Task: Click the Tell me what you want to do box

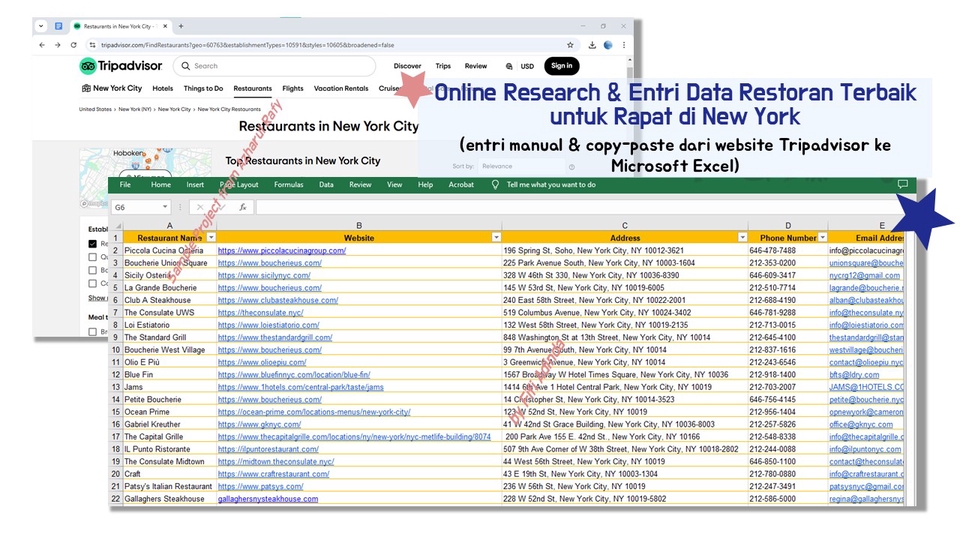Action: [550, 184]
